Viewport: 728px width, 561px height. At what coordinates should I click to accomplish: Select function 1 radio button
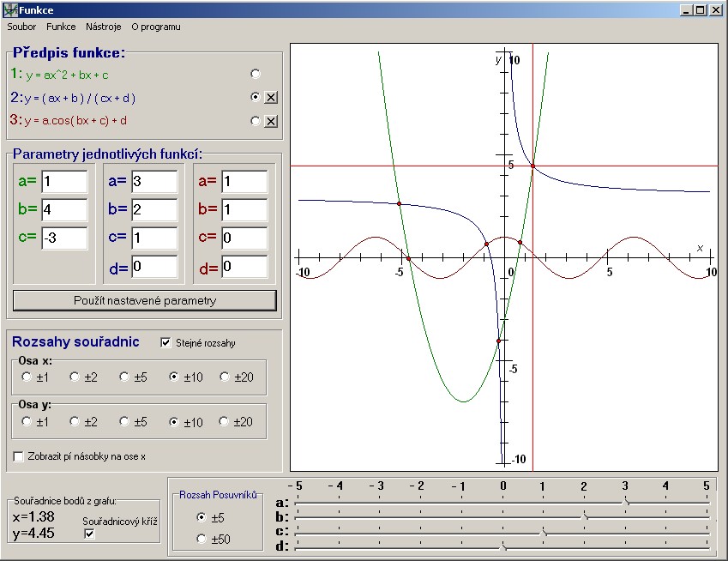(x=255, y=74)
